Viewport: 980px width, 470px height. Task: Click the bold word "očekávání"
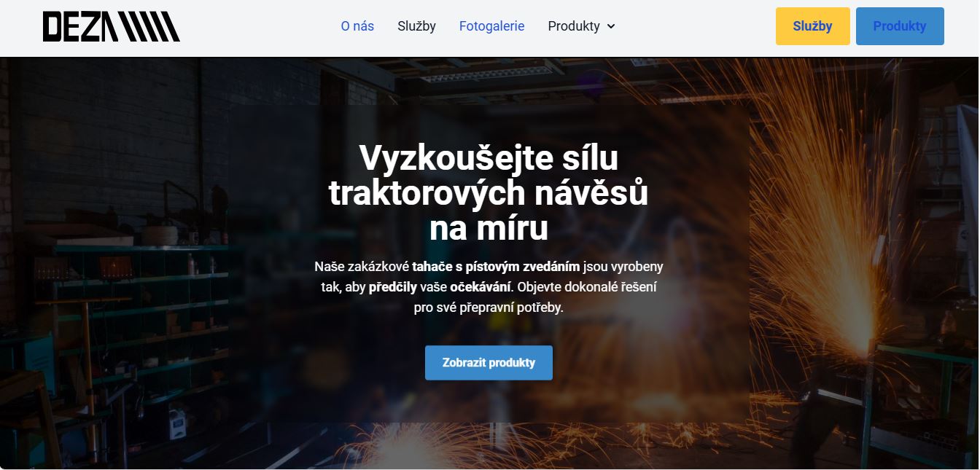click(x=481, y=287)
